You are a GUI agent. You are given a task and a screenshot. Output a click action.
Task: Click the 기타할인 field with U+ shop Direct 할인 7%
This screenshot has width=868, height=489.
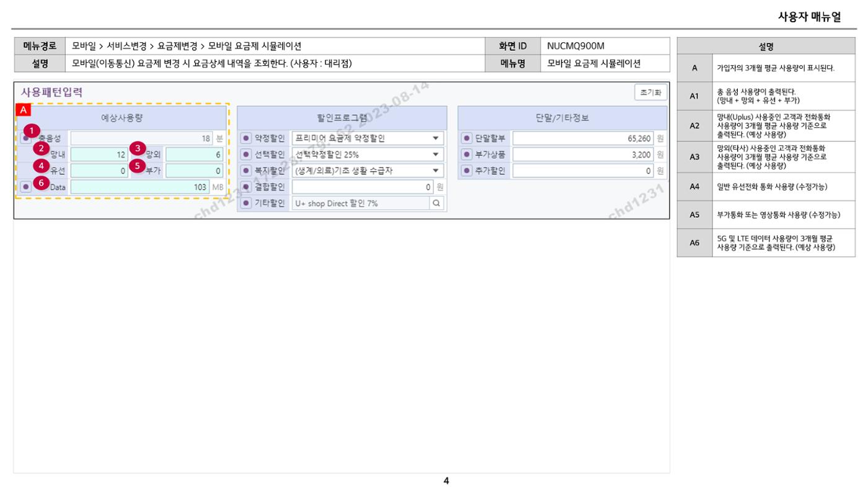(361, 203)
